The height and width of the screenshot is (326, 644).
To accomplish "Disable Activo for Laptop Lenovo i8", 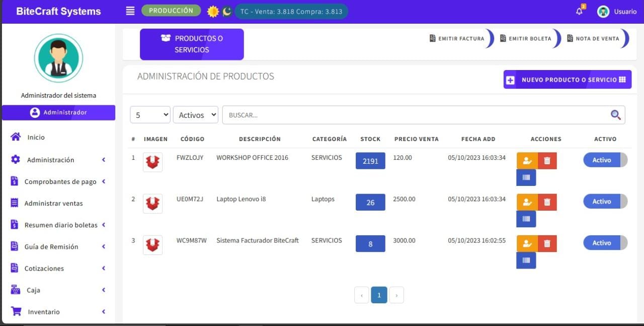I will tap(605, 201).
